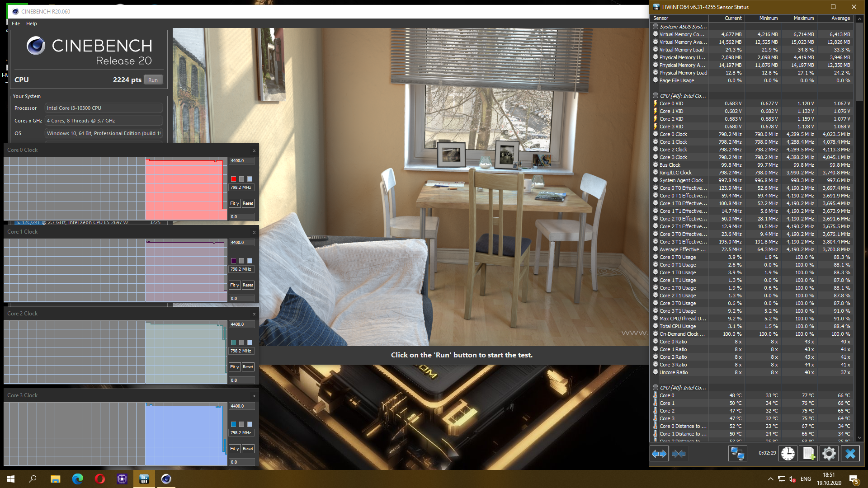Click the expand columns blue arrows icon
This screenshot has height=488, width=868.
point(659,454)
